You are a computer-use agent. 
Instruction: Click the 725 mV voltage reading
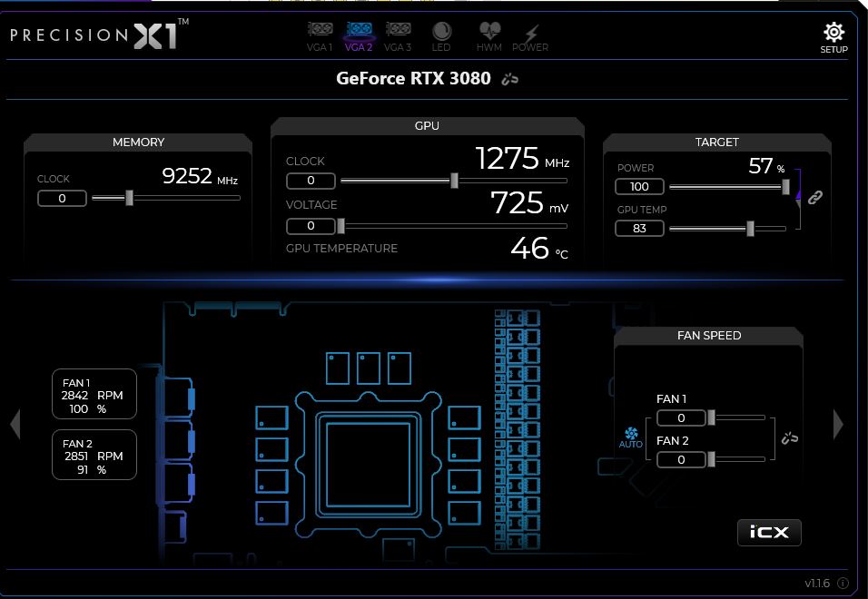529,203
